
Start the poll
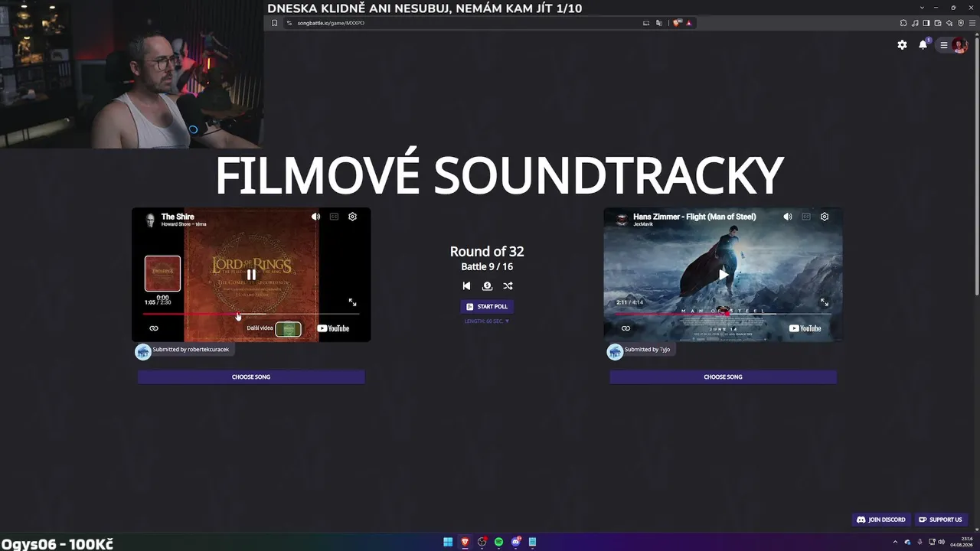tap(487, 306)
